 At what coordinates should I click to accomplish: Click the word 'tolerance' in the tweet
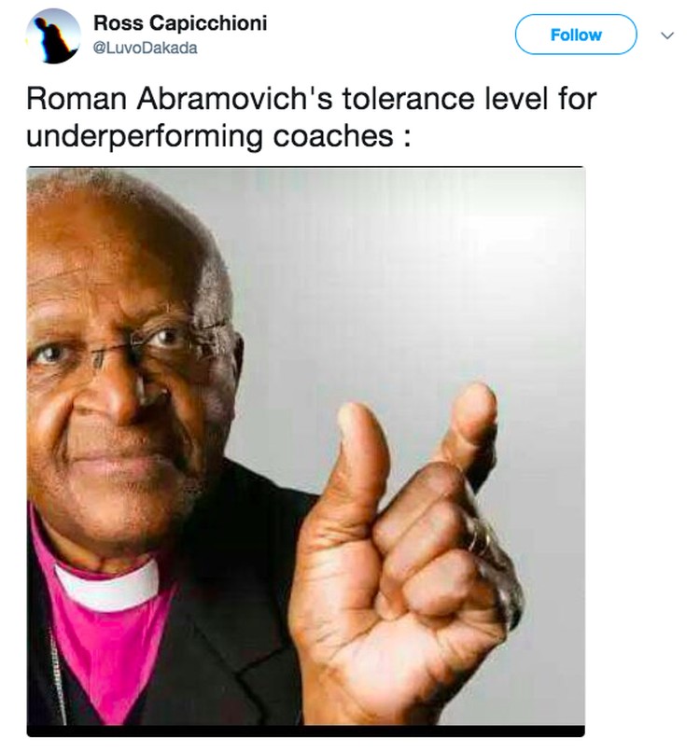click(x=408, y=99)
